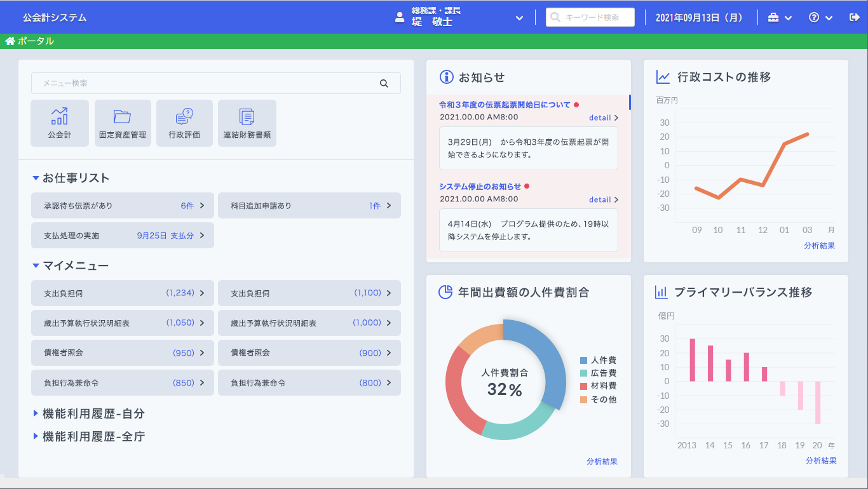Select the 固定資産管理 folder icon

123,123
